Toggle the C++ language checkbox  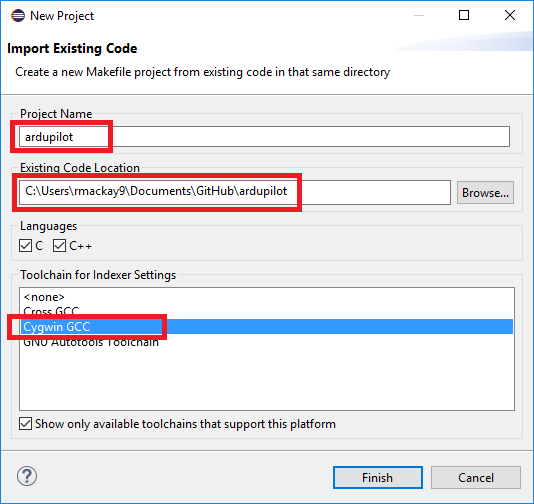[x=59, y=246]
